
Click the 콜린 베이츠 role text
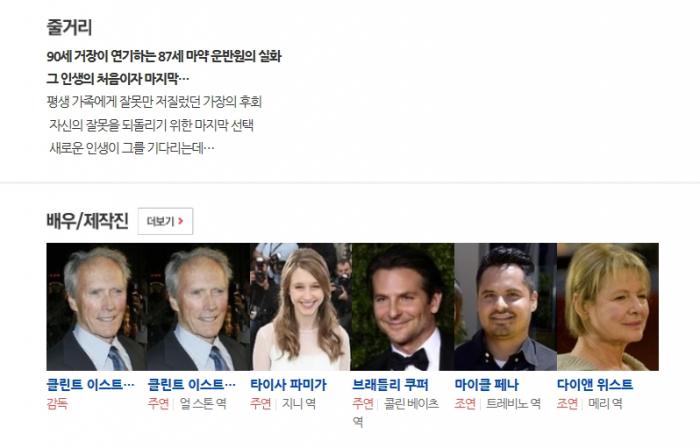[412, 403]
